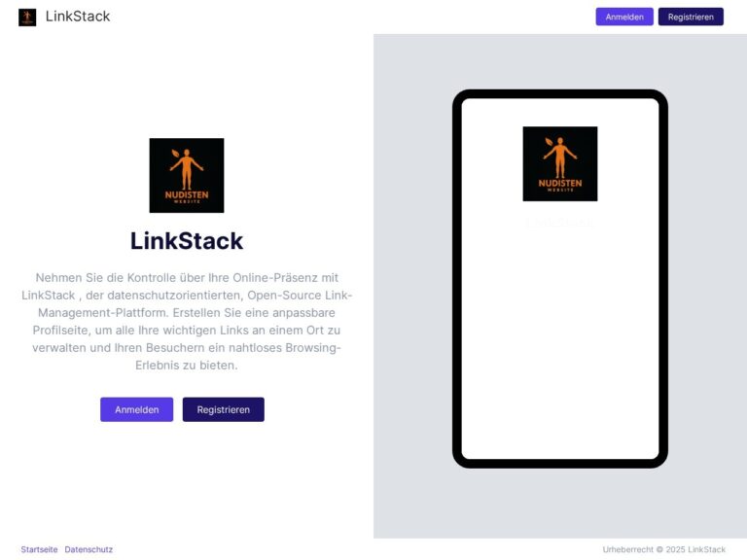Viewport: 747px width, 560px height.
Task: Click the large Nudisten logo above heading
Action: (x=187, y=175)
